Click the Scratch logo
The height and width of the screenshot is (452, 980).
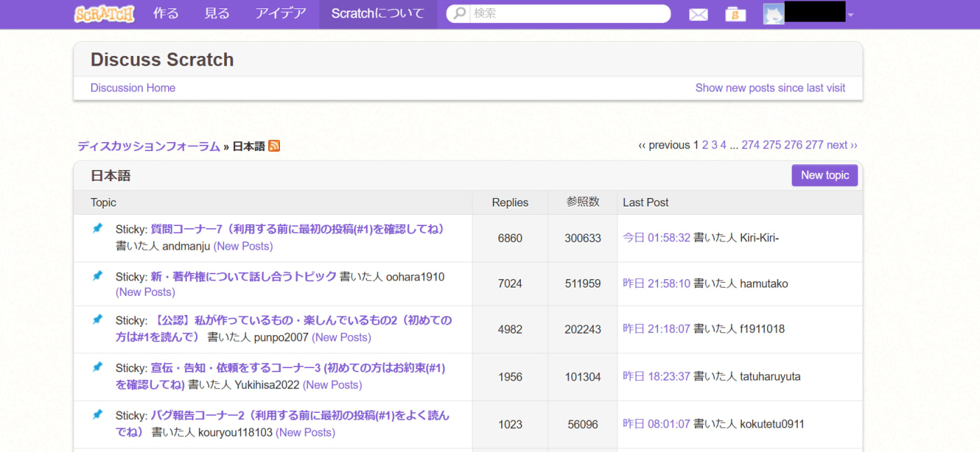click(104, 14)
